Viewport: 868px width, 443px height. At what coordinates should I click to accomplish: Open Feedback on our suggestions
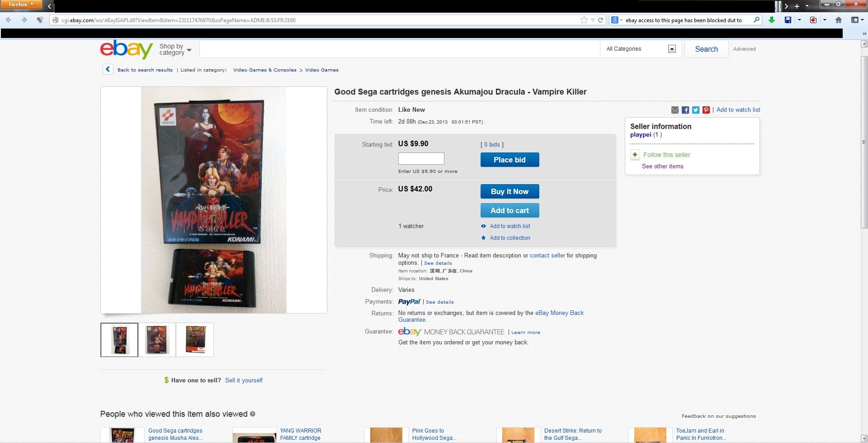(x=719, y=416)
